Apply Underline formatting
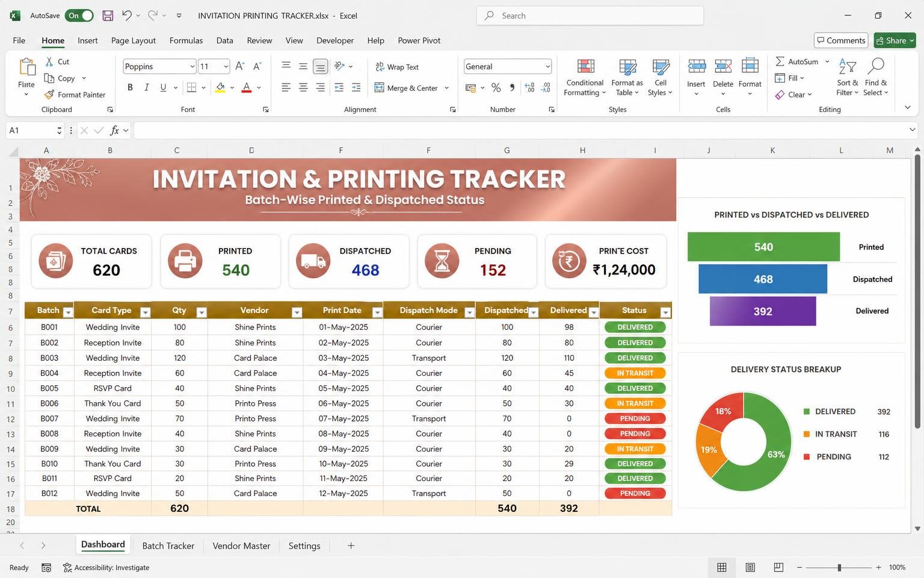 coord(163,87)
